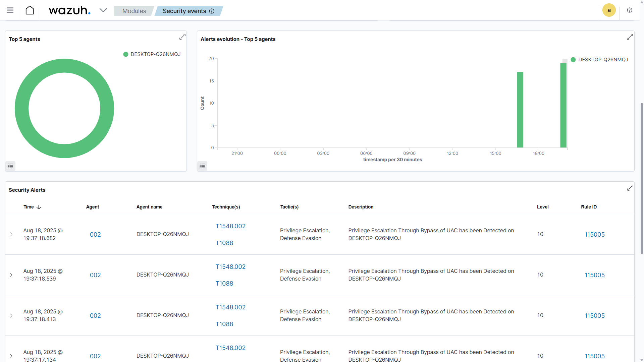Click the Tactic(s) column header
Screen dimensions: 644x362
coord(289,207)
